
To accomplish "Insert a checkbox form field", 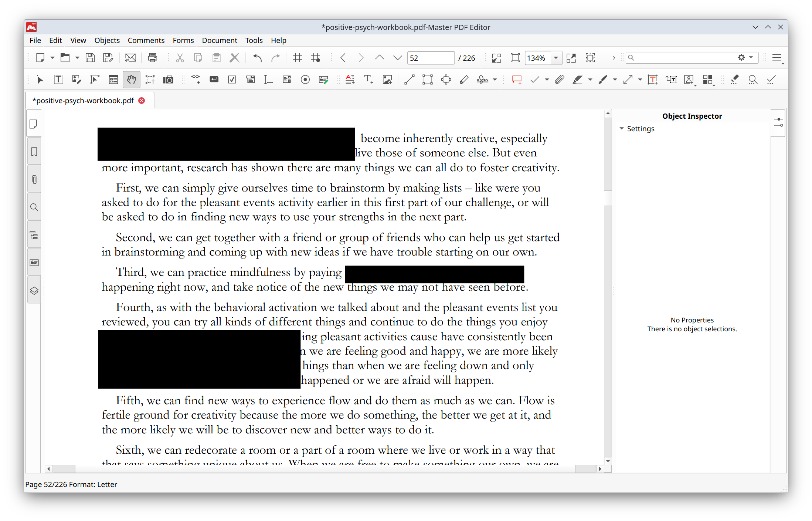I will 232,79.
